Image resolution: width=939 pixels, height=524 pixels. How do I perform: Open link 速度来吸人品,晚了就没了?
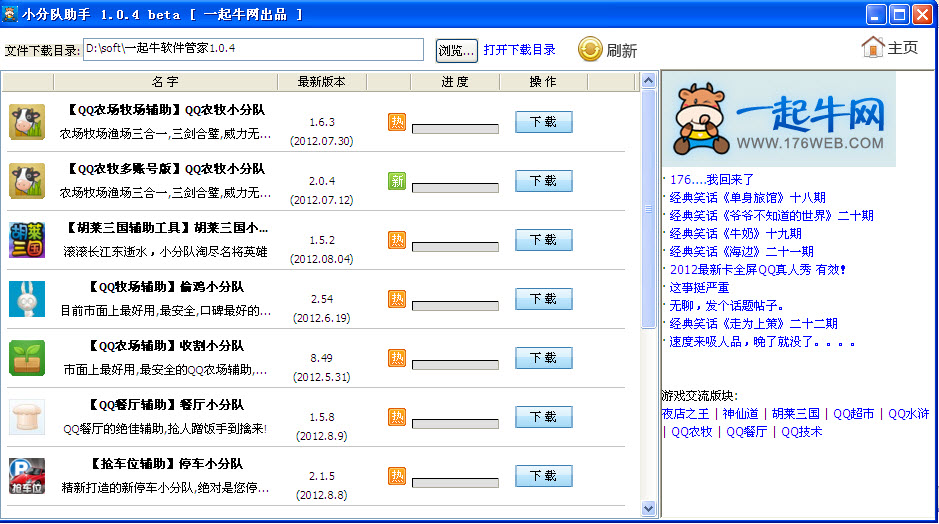tap(762, 342)
